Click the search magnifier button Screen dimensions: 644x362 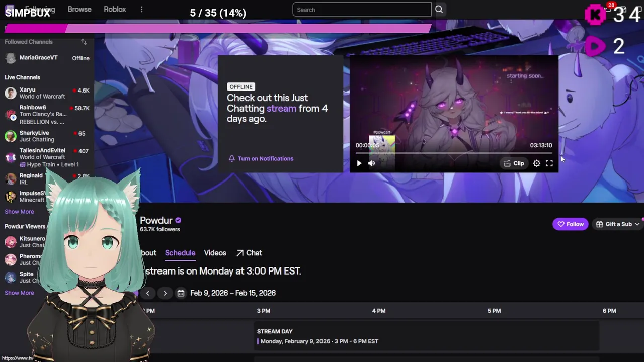pyautogui.click(x=439, y=10)
